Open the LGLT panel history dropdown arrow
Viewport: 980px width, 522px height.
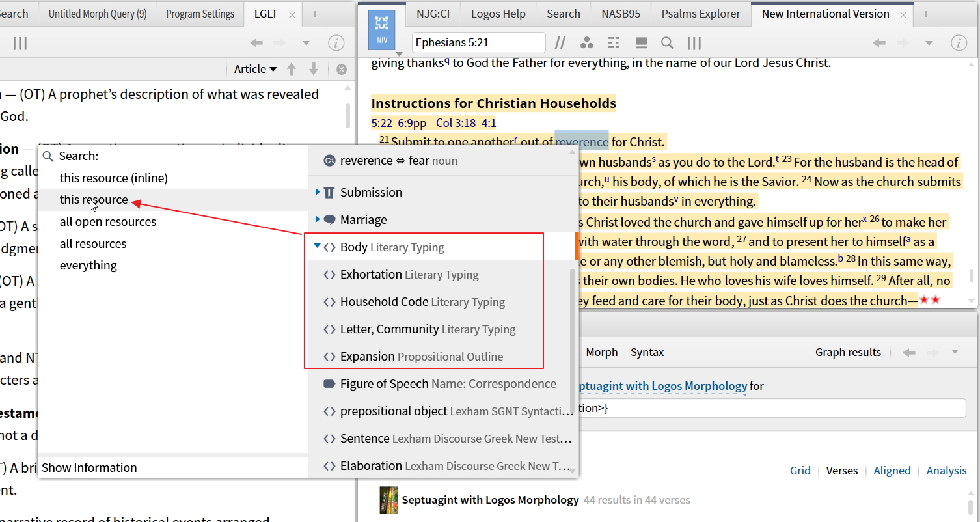(x=306, y=44)
